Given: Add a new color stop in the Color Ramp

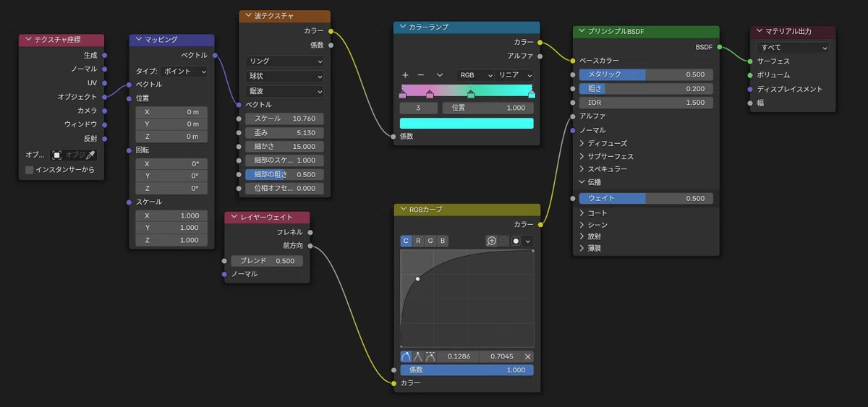Looking at the screenshot, I should click(405, 75).
